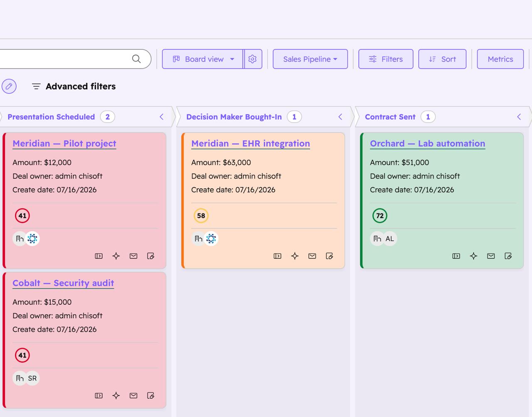Click score badge 58 on Meridian EHR card

point(201,216)
